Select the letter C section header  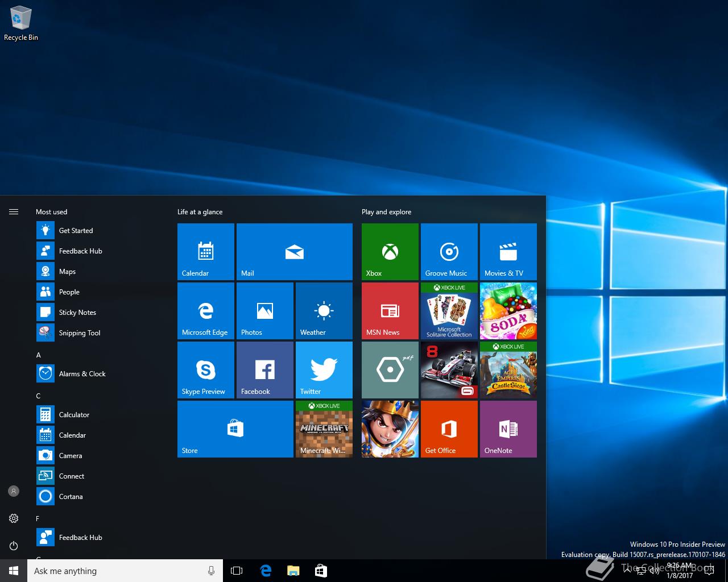[x=39, y=396]
